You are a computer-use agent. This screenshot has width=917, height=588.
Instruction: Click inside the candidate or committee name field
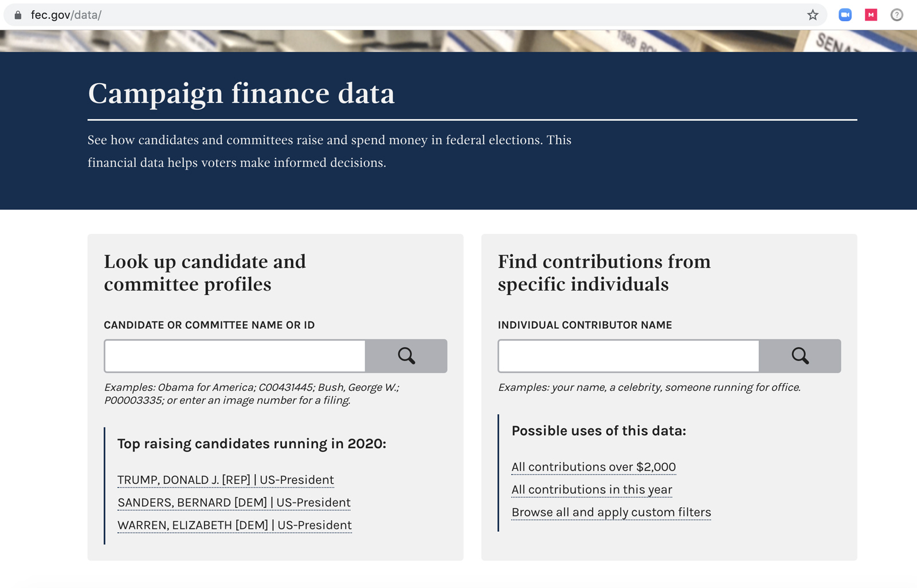234,356
